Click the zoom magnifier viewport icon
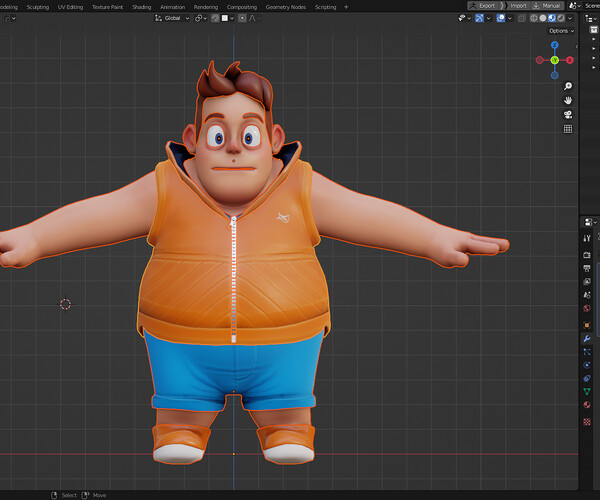The width and height of the screenshot is (600, 500). pyautogui.click(x=568, y=86)
